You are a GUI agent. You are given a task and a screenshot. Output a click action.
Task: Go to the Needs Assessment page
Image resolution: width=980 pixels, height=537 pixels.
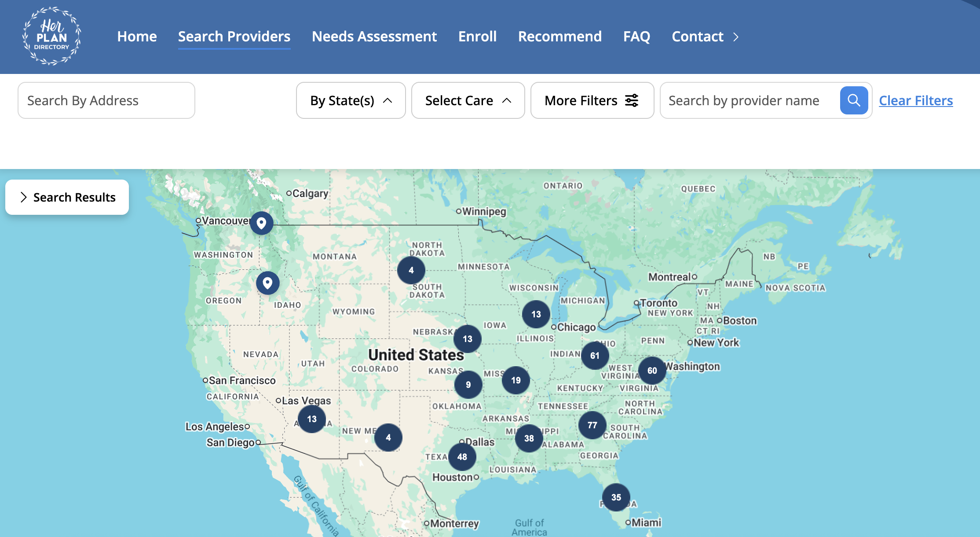[374, 37]
